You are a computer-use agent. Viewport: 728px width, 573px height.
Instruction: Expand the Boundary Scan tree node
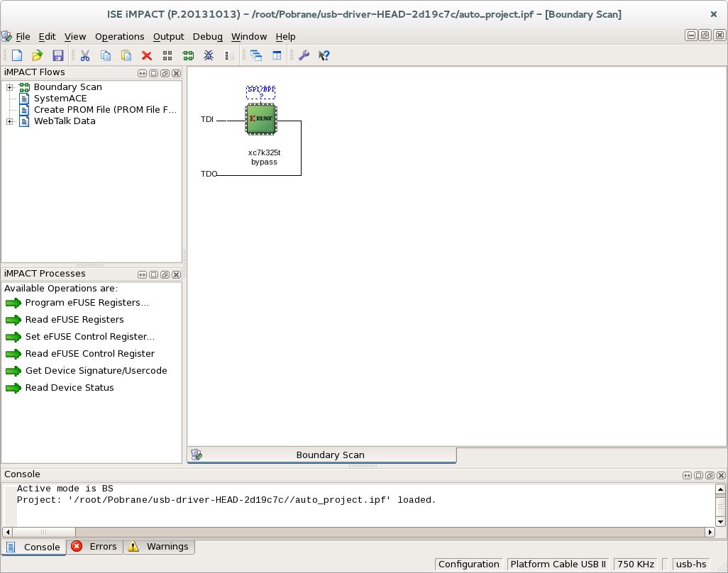coord(9,87)
